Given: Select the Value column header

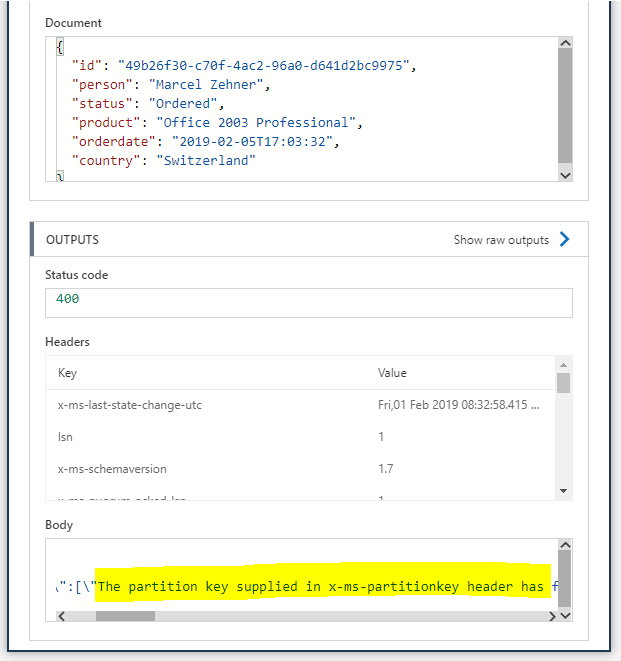Looking at the screenshot, I should (x=392, y=373).
